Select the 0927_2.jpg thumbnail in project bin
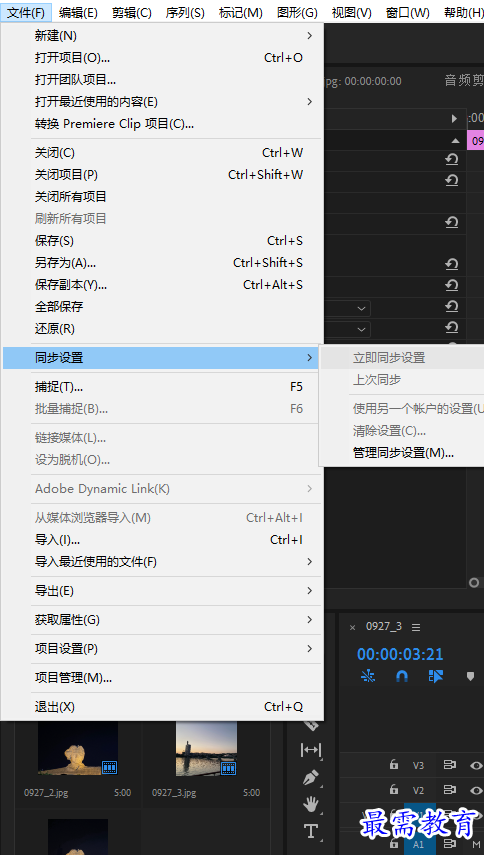This screenshot has width=484, height=855. (77, 748)
